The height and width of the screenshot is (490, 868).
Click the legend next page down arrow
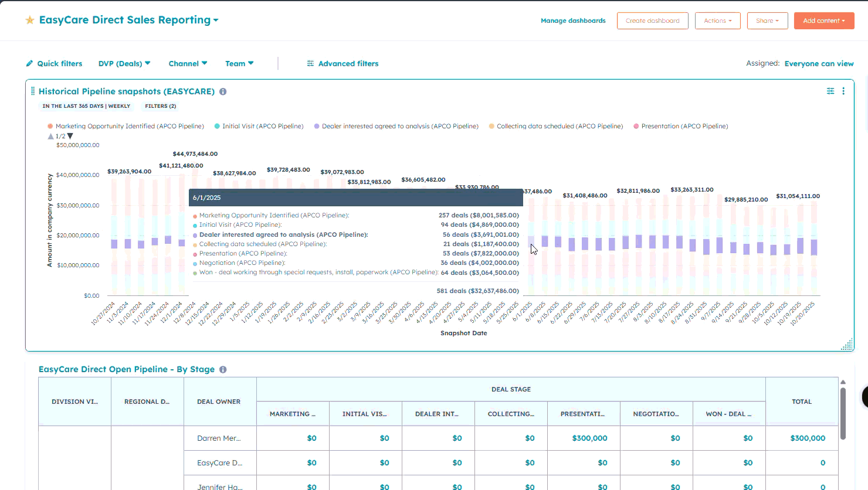pyautogui.click(x=70, y=136)
